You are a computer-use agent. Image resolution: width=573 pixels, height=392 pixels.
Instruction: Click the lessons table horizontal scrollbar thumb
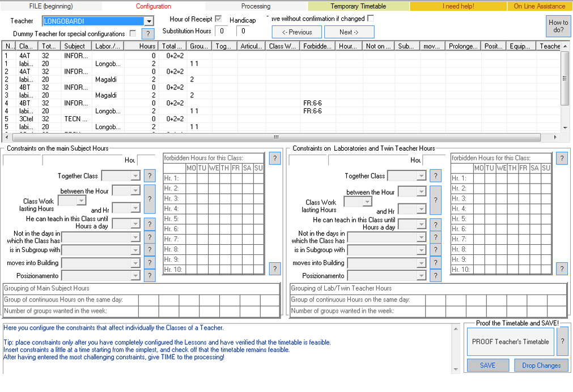(x=276, y=137)
